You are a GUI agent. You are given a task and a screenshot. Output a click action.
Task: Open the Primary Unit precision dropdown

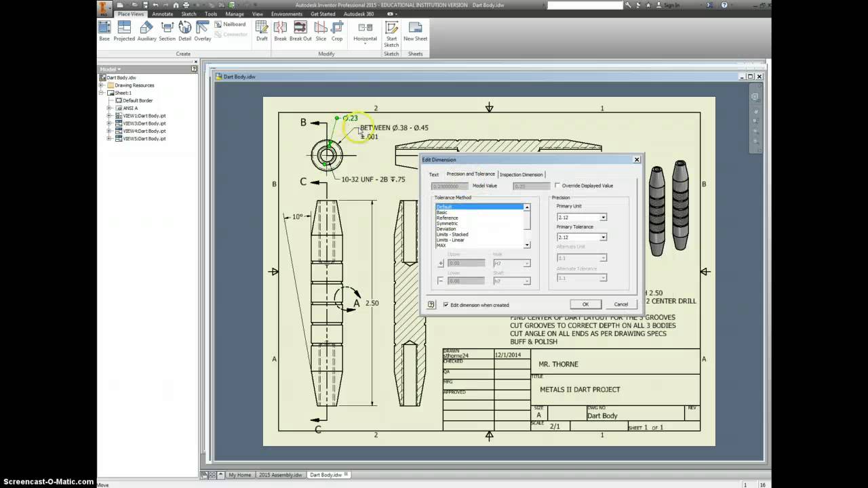pyautogui.click(x=603, y=218)
